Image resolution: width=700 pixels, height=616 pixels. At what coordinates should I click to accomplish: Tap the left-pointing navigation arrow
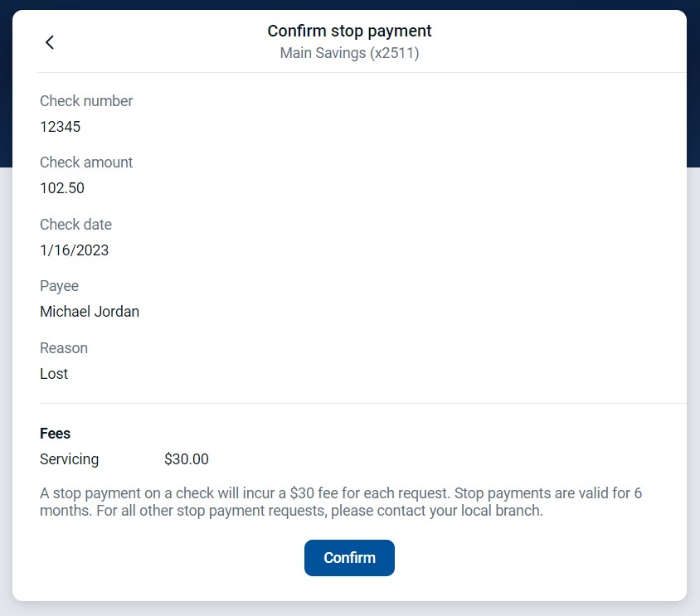(x=50, y=41)
